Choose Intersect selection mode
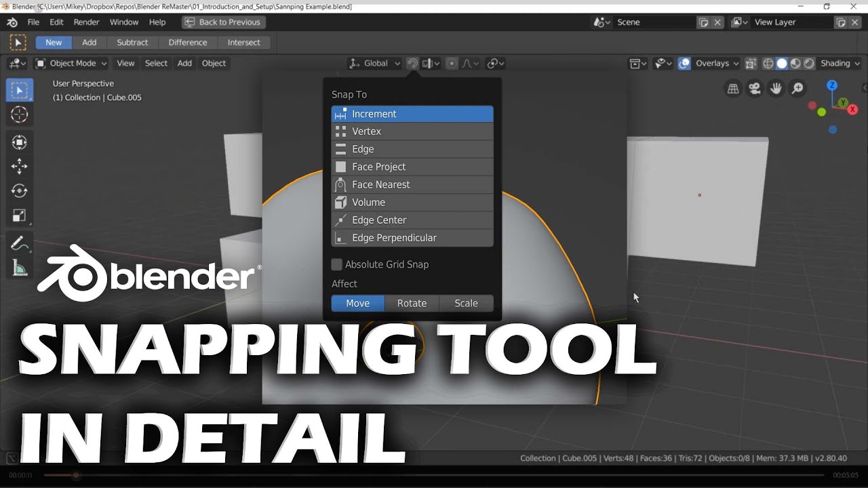The image size is (868, 488). [244, 42]
